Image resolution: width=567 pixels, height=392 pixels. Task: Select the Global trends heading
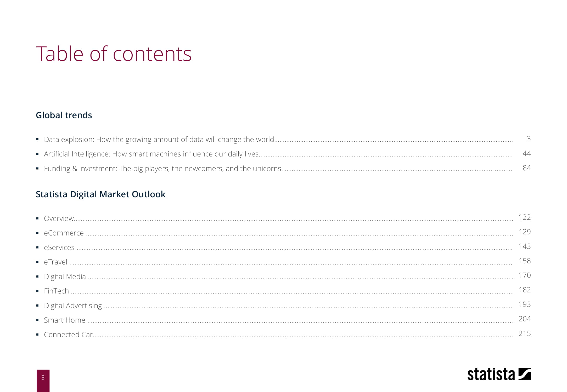click(x=64, y=115)
